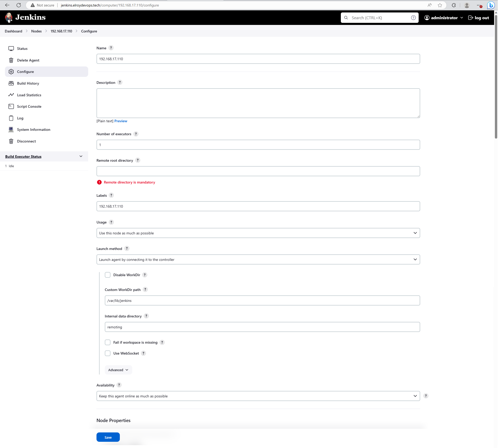Open the Availability dropdown
Image resolution: width=498 pixels, height=448 pixels.
[x=258, y=396]
